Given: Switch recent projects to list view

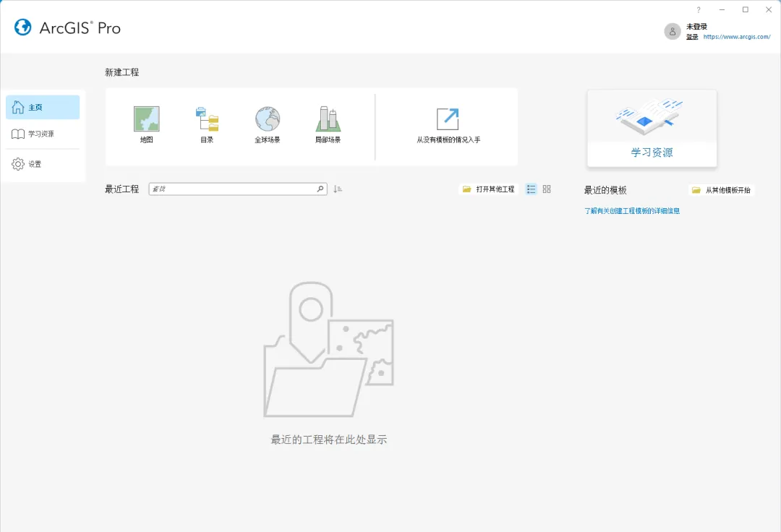Looking at the screenshot, I should point(531,189).
